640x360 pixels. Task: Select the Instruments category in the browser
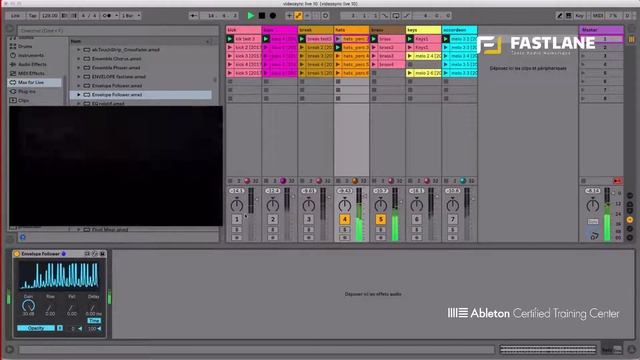tap(31, 55)
